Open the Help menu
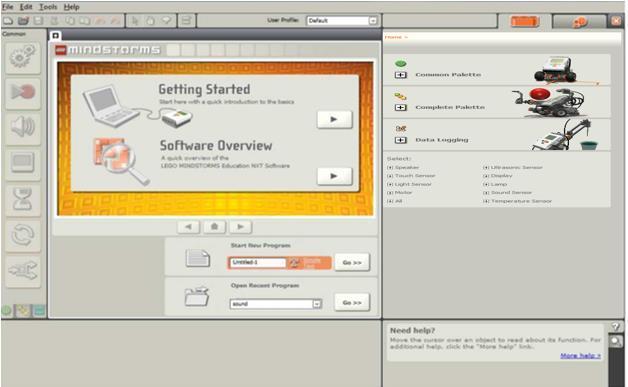 [x=72, y=7]
